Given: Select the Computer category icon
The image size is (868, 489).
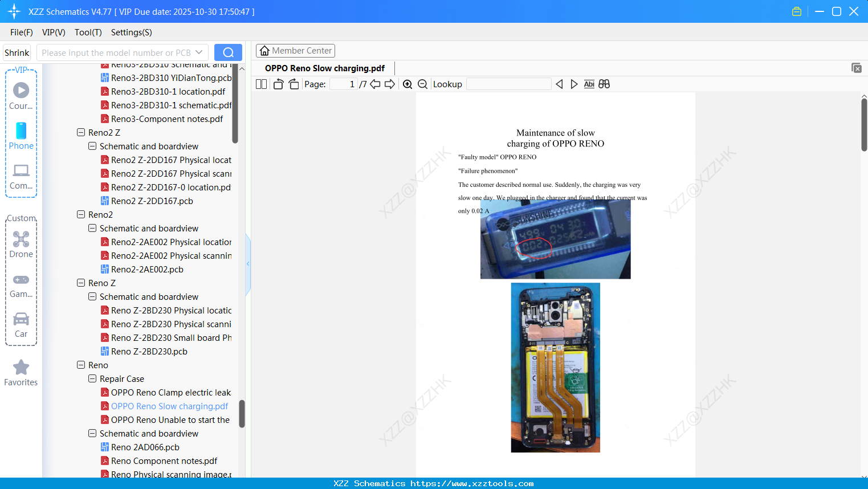Looking at the screenshot, I should tap(21, 177).
